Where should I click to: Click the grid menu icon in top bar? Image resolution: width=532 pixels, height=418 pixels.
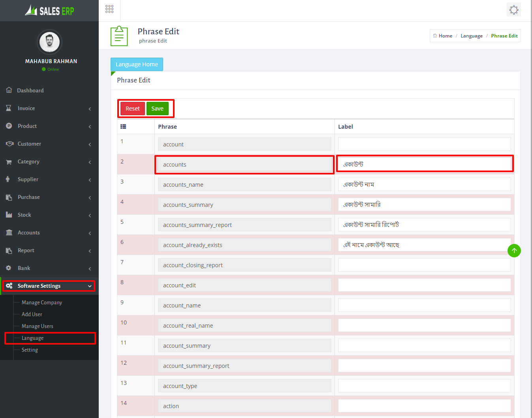pos(109,9)
